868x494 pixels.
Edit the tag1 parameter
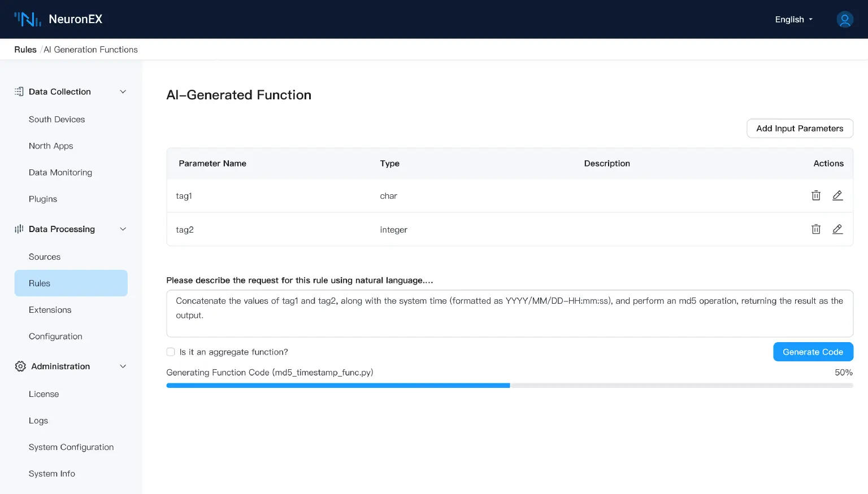coord(837,195)
